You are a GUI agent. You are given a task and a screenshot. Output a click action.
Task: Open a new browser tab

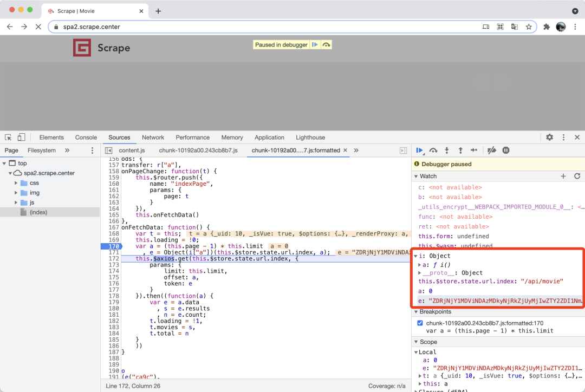158,11
